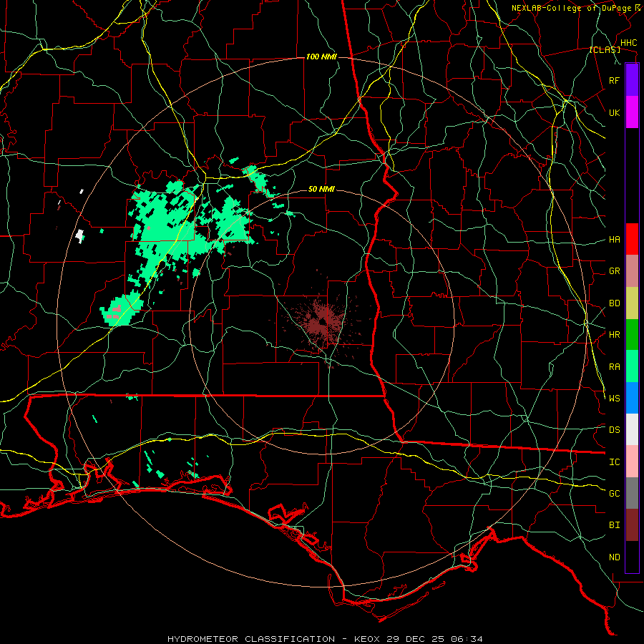644x644 pixels.
Task: Click the Hydrometeor Classification KEOX timestamp caption
Action: (x=325, y=639)
